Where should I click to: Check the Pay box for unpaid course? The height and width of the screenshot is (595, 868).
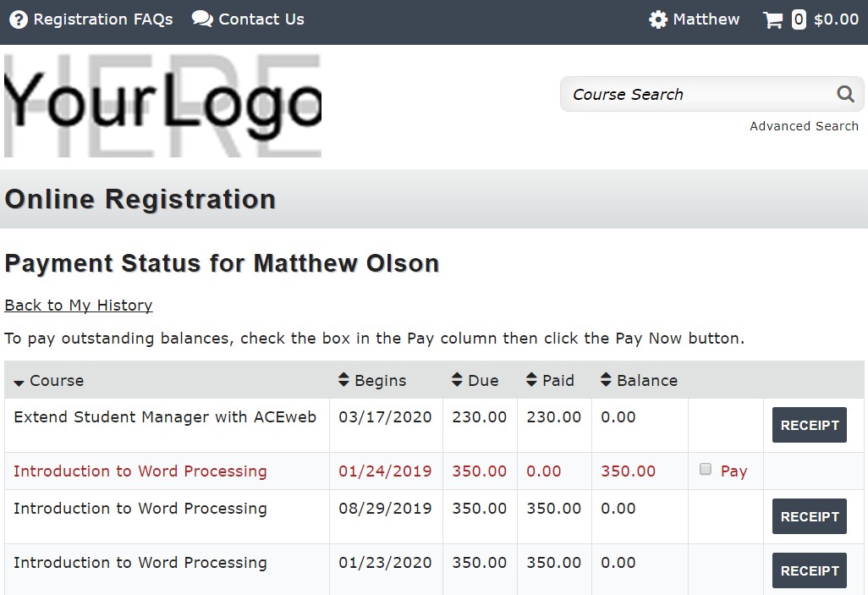point(706,470)
